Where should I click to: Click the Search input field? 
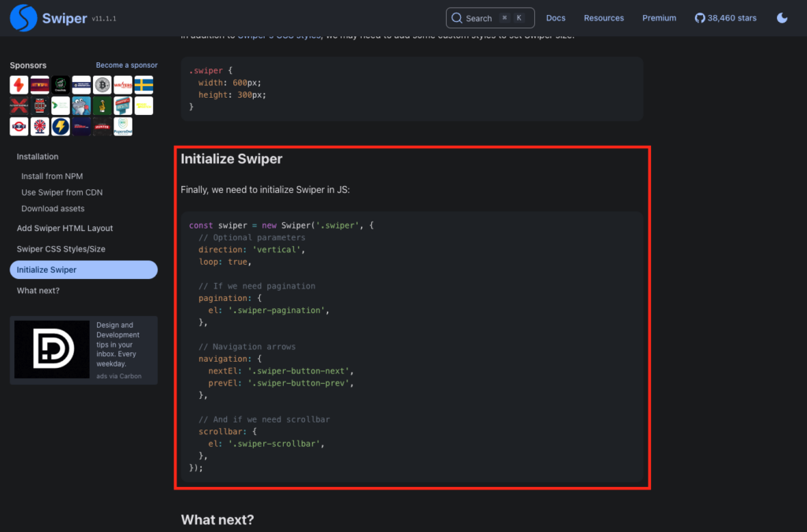490,18
